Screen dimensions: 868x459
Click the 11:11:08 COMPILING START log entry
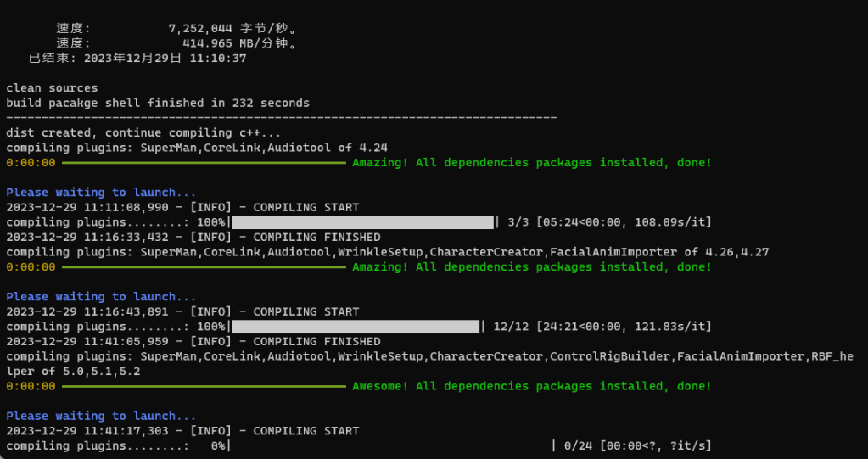click(182, 207)
